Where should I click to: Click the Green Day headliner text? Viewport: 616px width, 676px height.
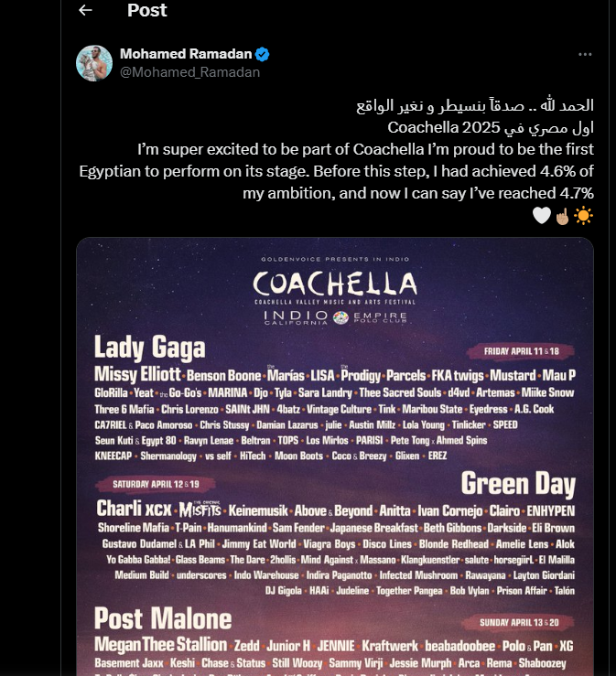(x=517, y=482)
